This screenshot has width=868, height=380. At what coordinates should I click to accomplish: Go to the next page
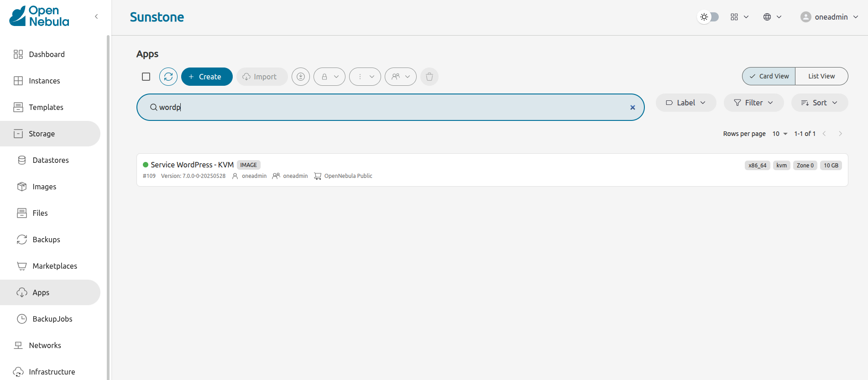coord(840,134)
